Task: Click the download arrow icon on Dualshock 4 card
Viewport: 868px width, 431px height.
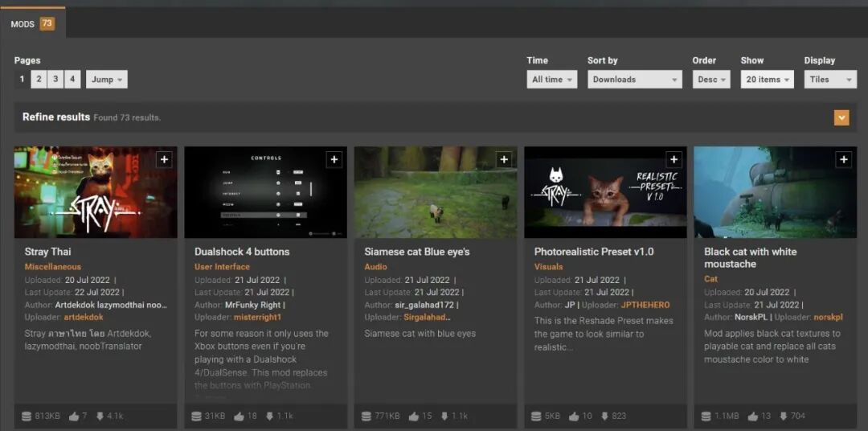Action: tap(270, 416)
